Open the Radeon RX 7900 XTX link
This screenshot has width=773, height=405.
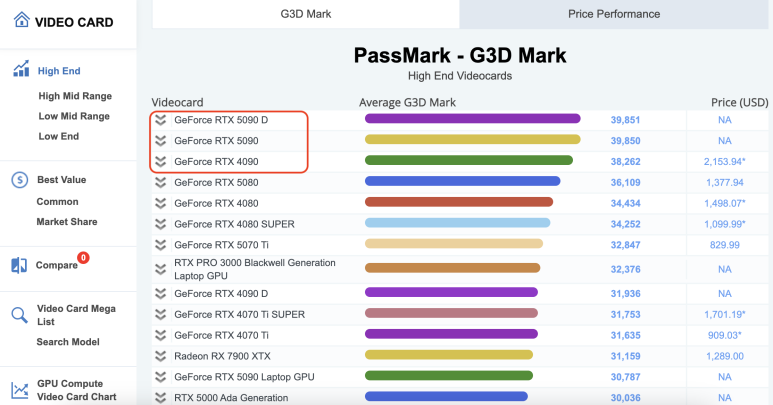(222, 356)
